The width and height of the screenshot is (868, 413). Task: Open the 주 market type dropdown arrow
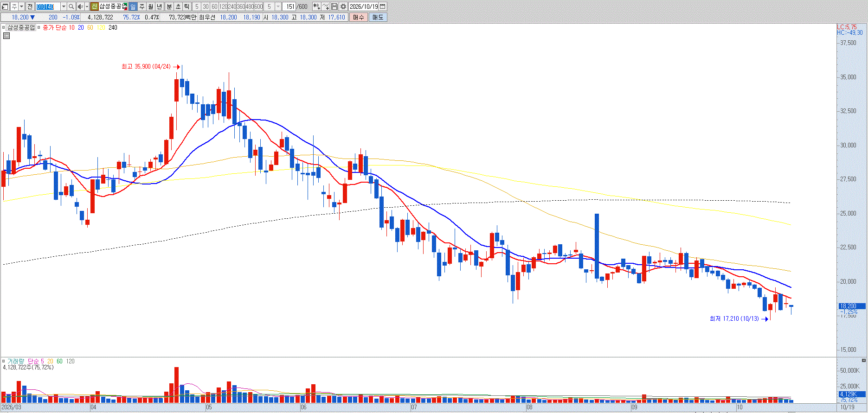[x=21, y=6]
